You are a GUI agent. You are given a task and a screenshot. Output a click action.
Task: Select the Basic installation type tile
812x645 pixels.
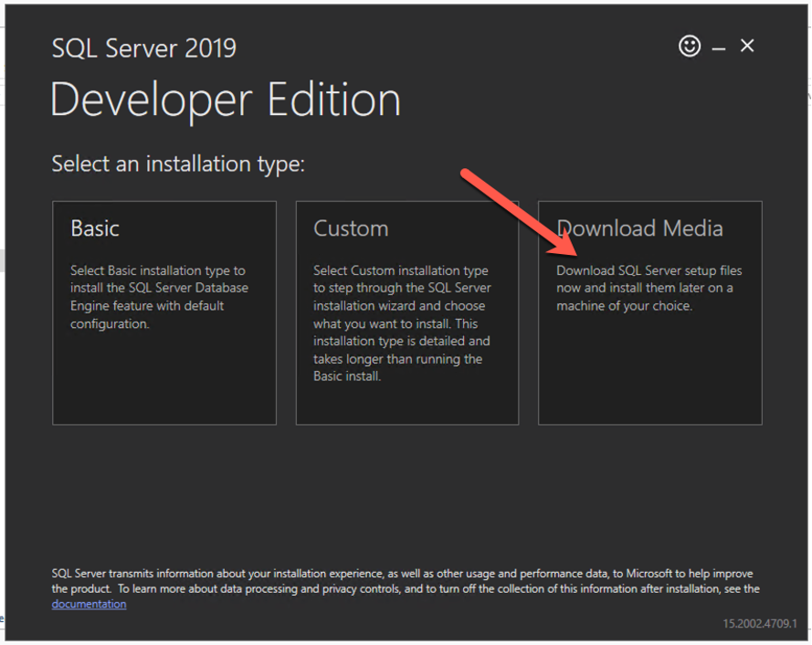[x=164, y=312]
